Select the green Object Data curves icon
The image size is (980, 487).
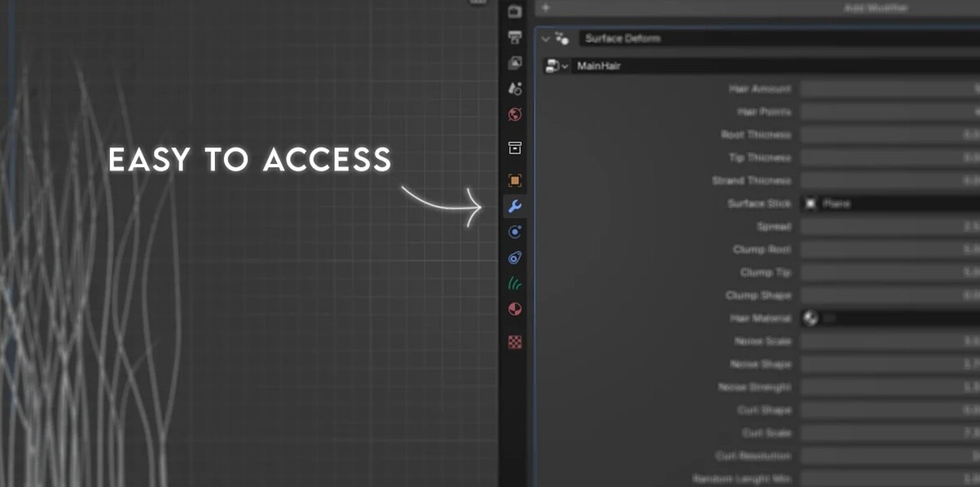(x=515, y=283)
